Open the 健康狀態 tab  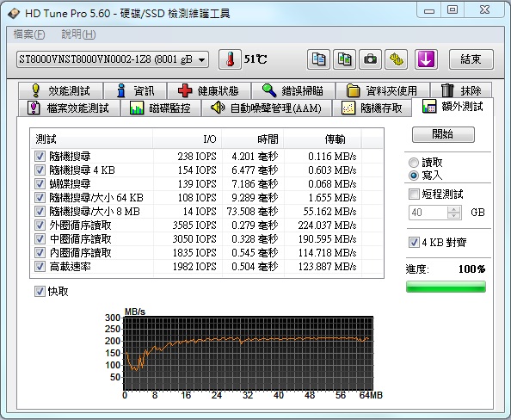coord(209,90)
